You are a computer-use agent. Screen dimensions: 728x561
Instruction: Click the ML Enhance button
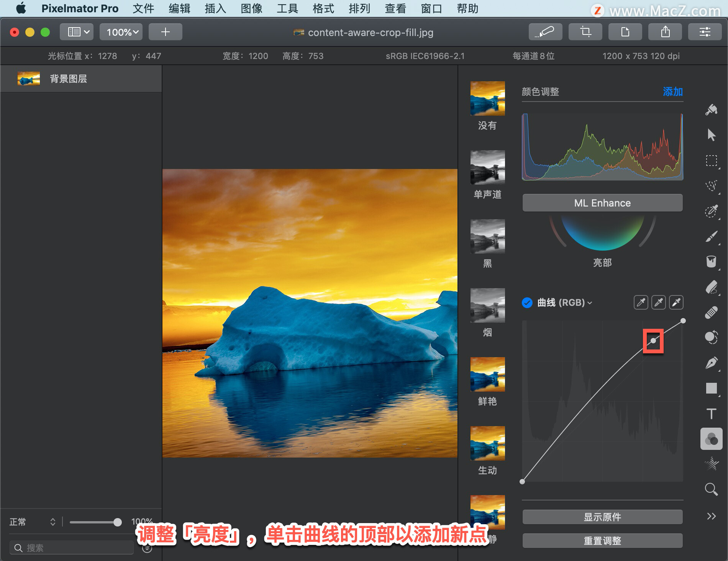(602, 203)
